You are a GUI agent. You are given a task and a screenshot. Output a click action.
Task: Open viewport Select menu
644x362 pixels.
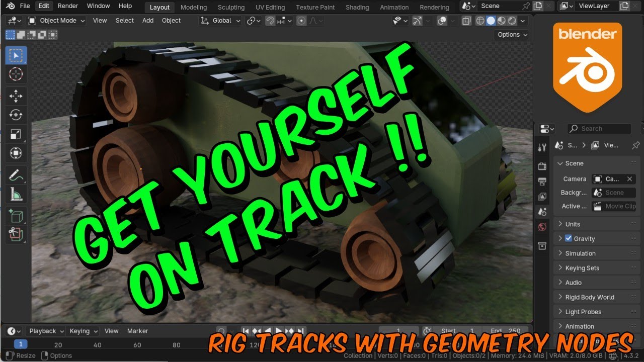pos(125,21)
